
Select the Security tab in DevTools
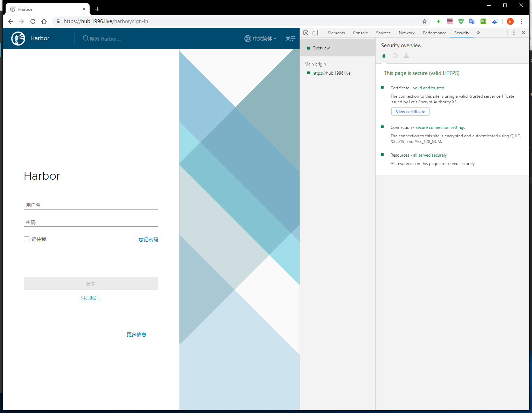(x=462, y=33)
